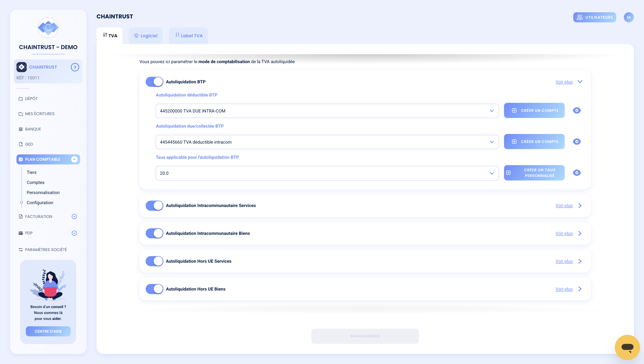This screenshot has width=644, height=364.
Task: Click the plus icon for créer un taux personnalisé
Action: coord(508,173)
